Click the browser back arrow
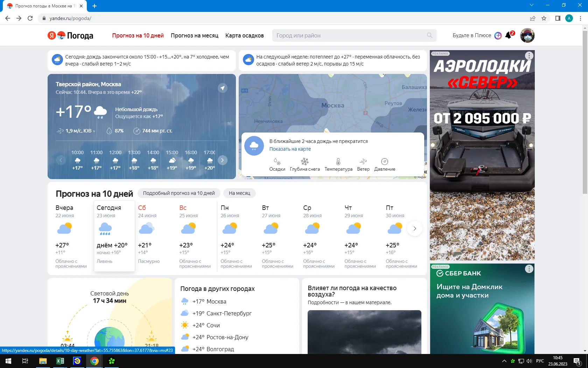Viewport: 588px width, 368px height. (x=8, y=18)
